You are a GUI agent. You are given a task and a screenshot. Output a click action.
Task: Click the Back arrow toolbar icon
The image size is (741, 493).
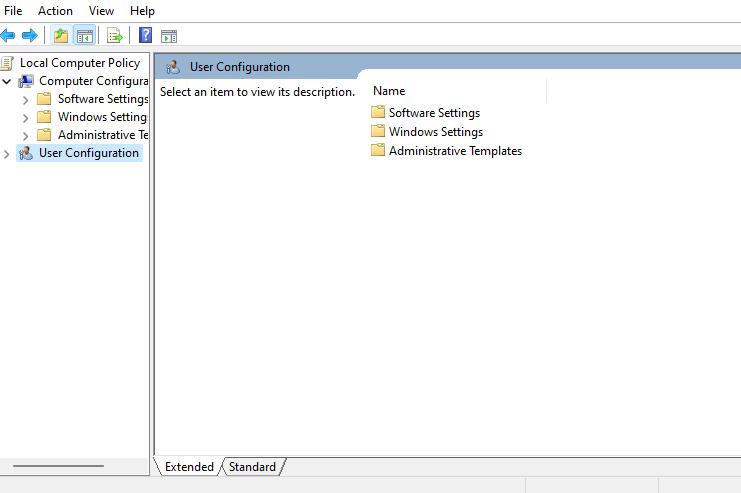8,35
